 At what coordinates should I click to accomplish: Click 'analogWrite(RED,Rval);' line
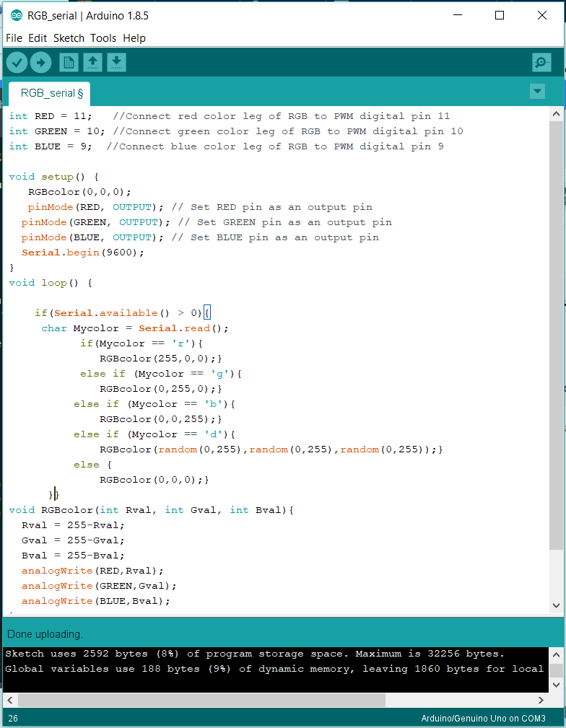click(x=92, y=571)
